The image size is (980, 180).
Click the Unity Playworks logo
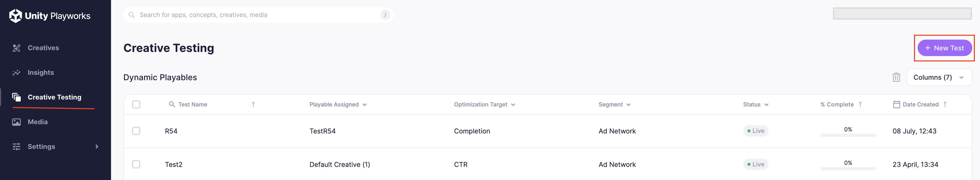pos(50,16)
